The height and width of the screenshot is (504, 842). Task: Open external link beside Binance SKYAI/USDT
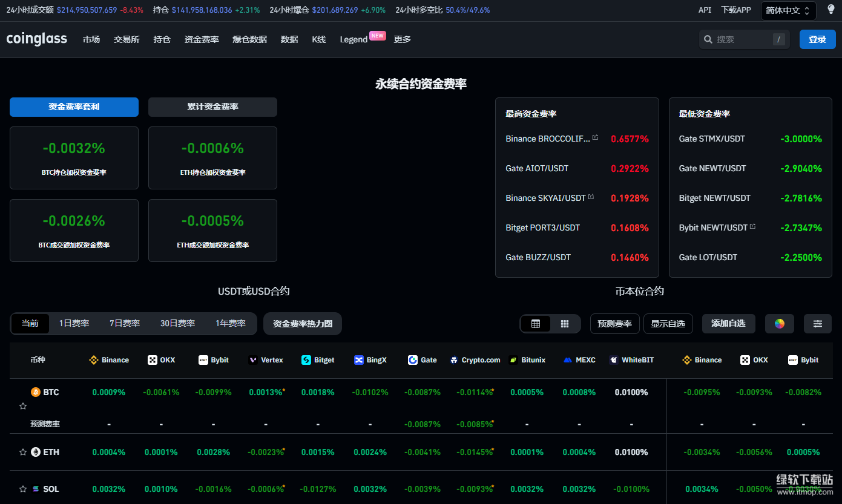(x=591, y=197)
